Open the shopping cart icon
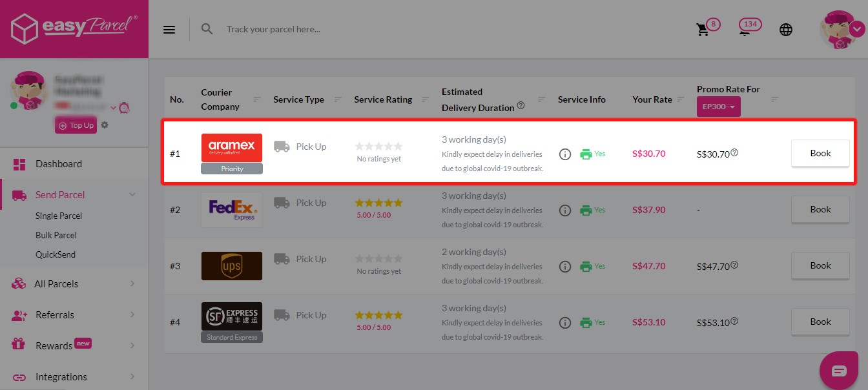 click(x=702, y=30)
